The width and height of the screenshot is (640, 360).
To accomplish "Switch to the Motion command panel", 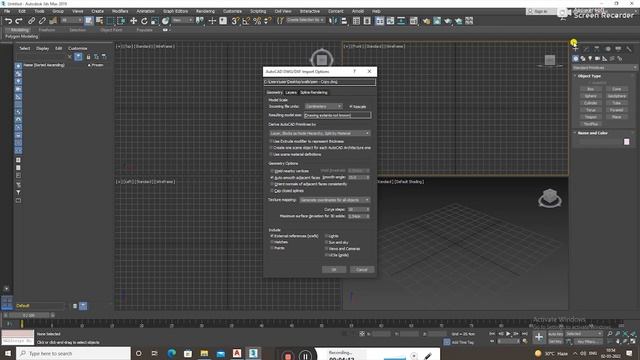I will pos(608,49).
